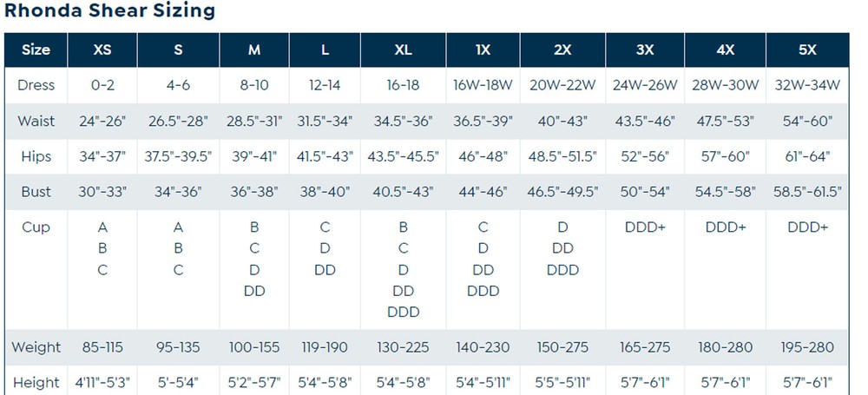The width and height of the screenshot is (868, 395).
Task: Select the 46.5"-49.5" bust cell
Action: [x=562, y=192]
